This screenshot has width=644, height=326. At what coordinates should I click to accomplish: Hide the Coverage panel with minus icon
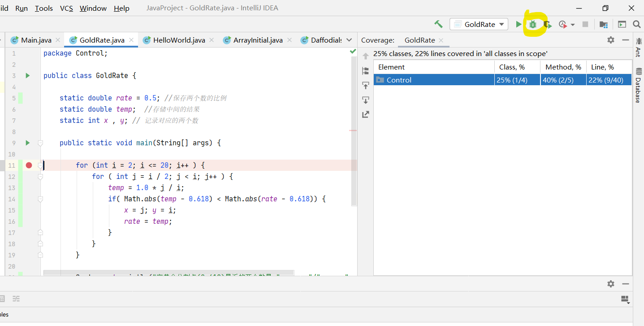click(626, 40)
